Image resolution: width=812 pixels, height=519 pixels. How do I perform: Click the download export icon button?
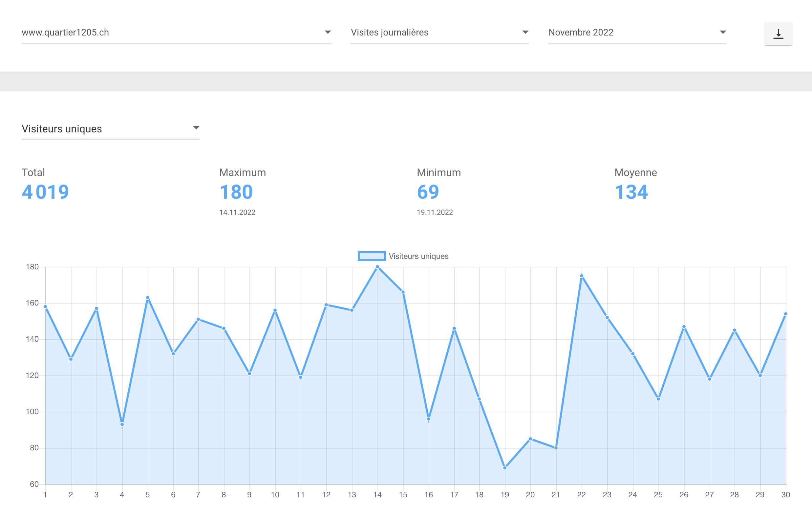click(x=778, y=34)
